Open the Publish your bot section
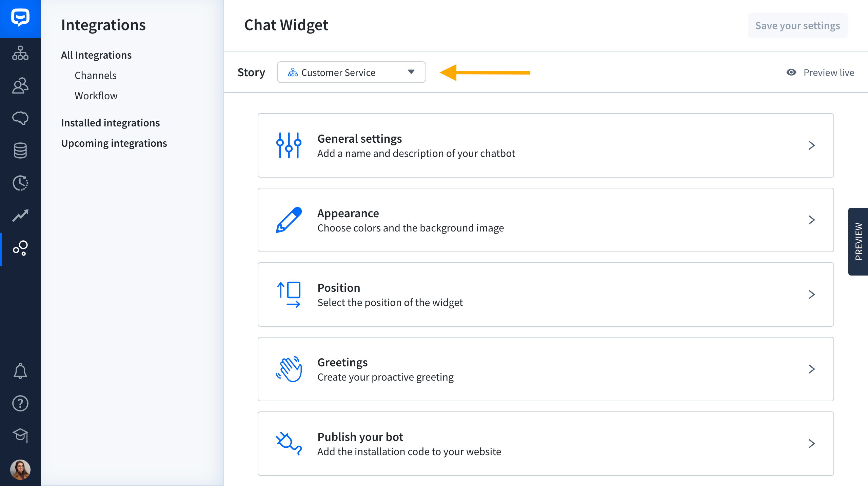This screenshot has height=486, width=868. pos(546,444)
